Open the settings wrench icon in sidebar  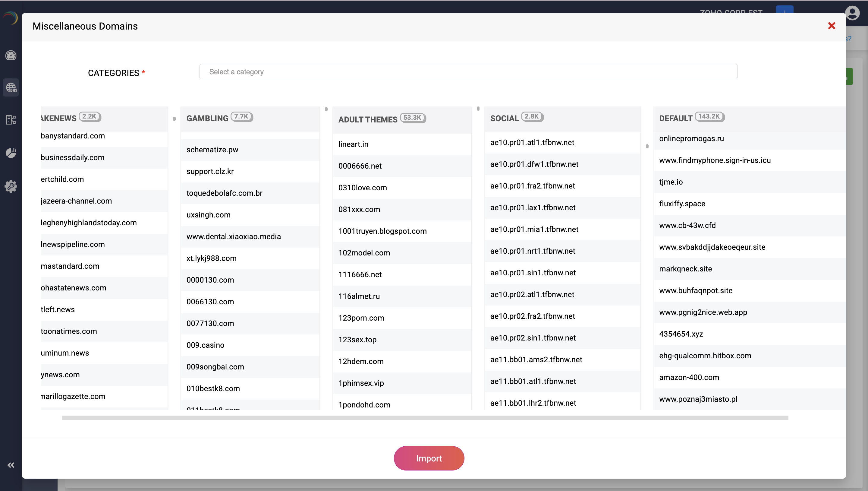pos(11,186)
